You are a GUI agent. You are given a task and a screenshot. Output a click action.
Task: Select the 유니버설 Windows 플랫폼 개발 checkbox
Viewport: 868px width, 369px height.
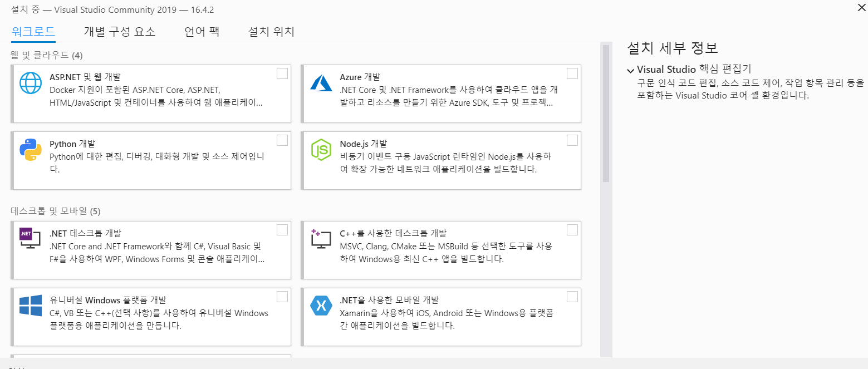pos(282,297)
